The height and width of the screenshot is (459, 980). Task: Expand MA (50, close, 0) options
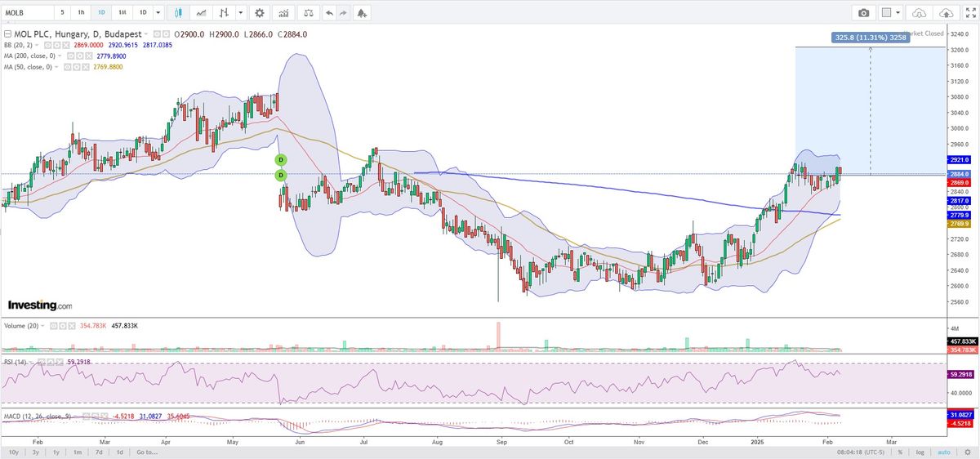click(56, 67)
